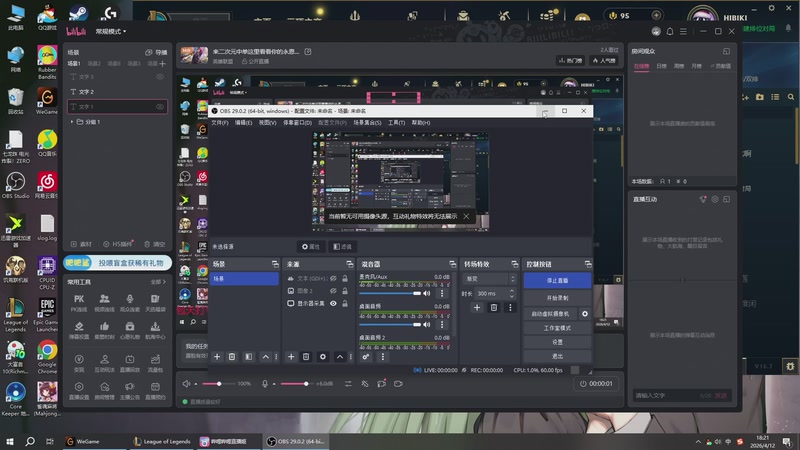Add a new source in OBS Sources dock
The image size is (800, 450).
291,357
